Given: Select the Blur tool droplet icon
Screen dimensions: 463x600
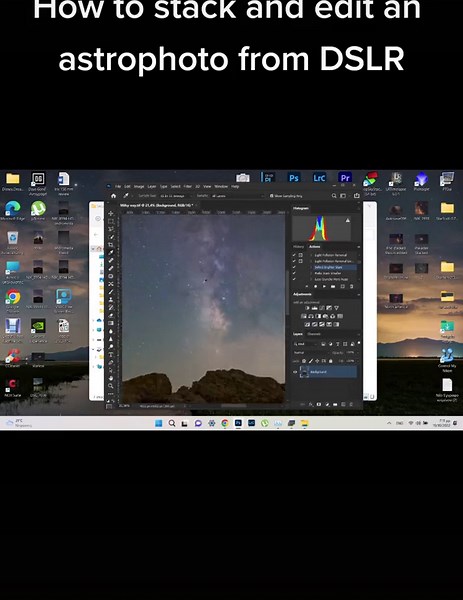Looking at the screenshot, I should click(x=111, y=331).
